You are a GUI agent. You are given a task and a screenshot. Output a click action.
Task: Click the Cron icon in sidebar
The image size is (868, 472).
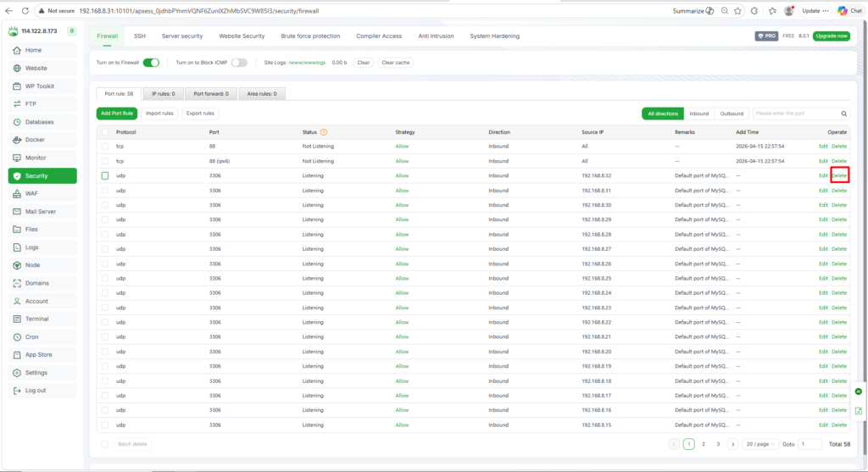pyautogui.click(x=18, y=336)
